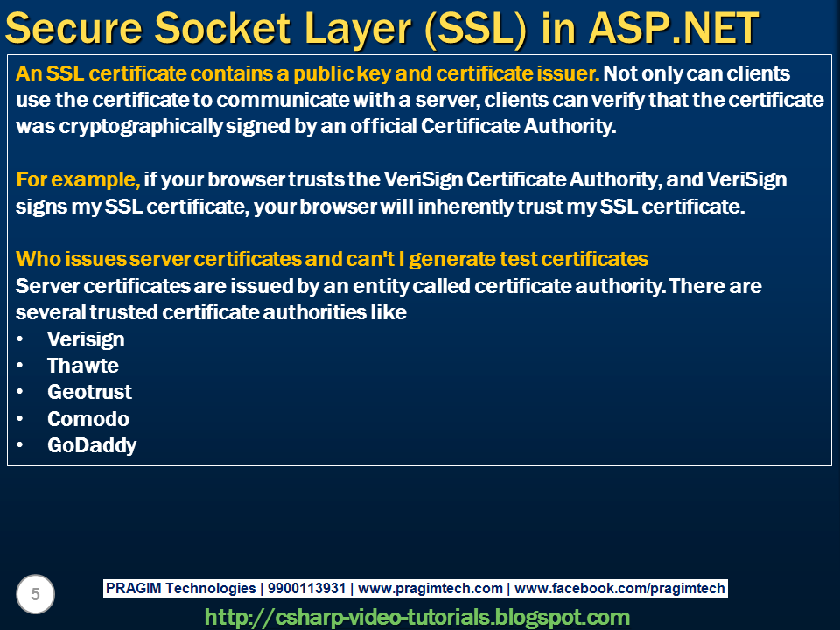Click the slide number 5 circle
This screenshot has height=630, width=840.
point(35,594)
